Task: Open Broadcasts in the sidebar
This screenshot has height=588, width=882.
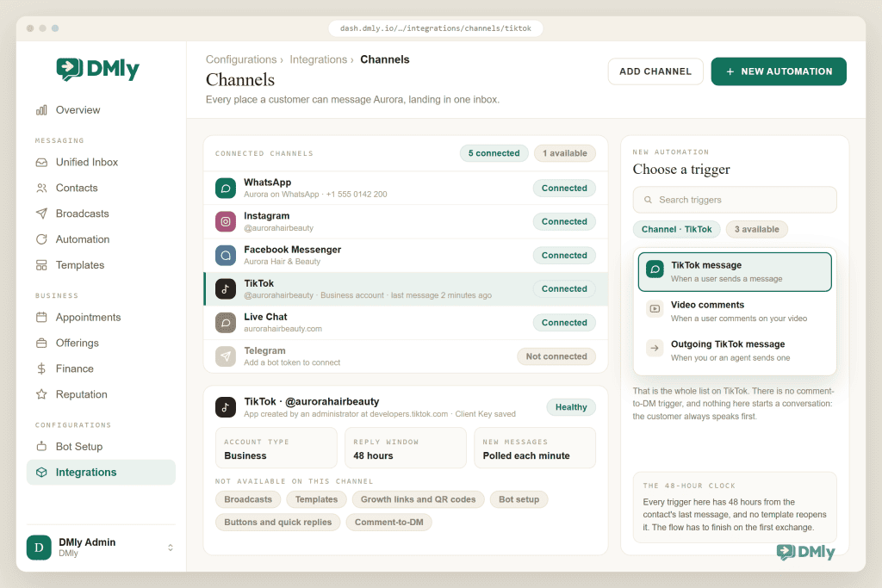Action: point(102,214)
